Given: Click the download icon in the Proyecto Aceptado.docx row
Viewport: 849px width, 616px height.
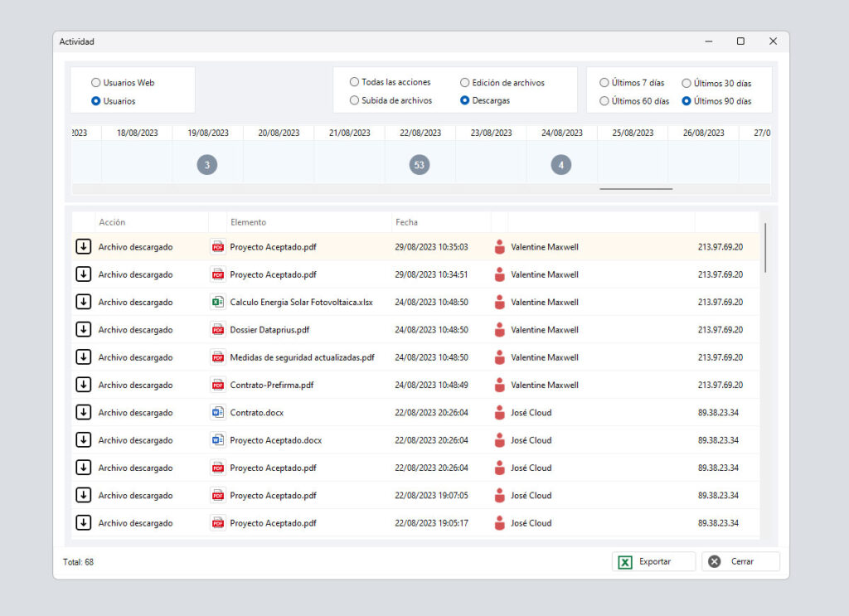Looking at the screenshot, I should pos(84,439).
